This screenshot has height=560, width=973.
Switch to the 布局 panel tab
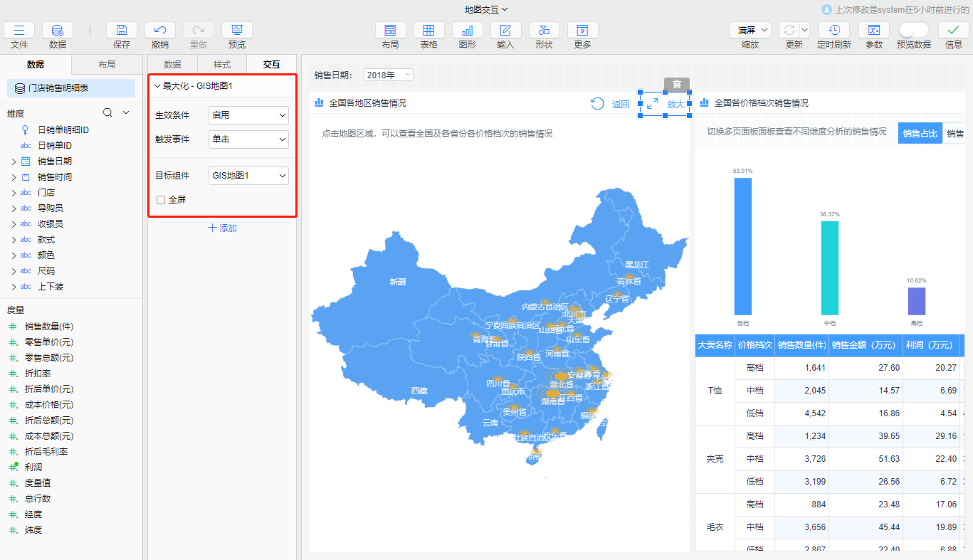pos(107,65)
